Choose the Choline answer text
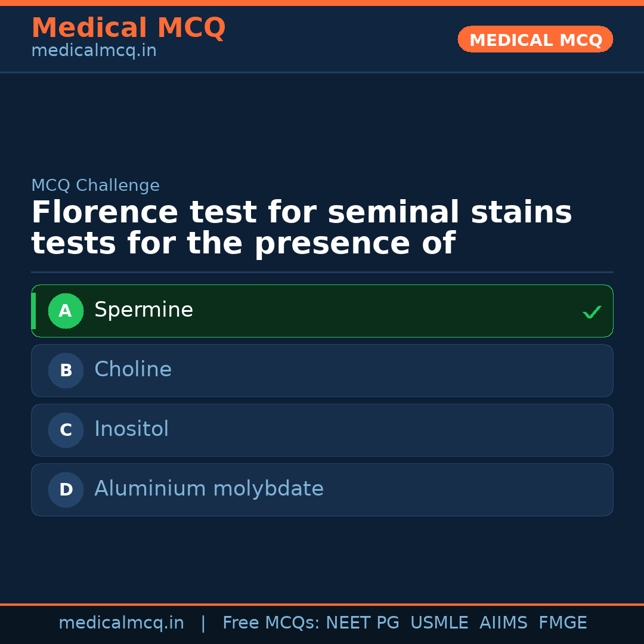The image size is (644, 644). (133, 370)
